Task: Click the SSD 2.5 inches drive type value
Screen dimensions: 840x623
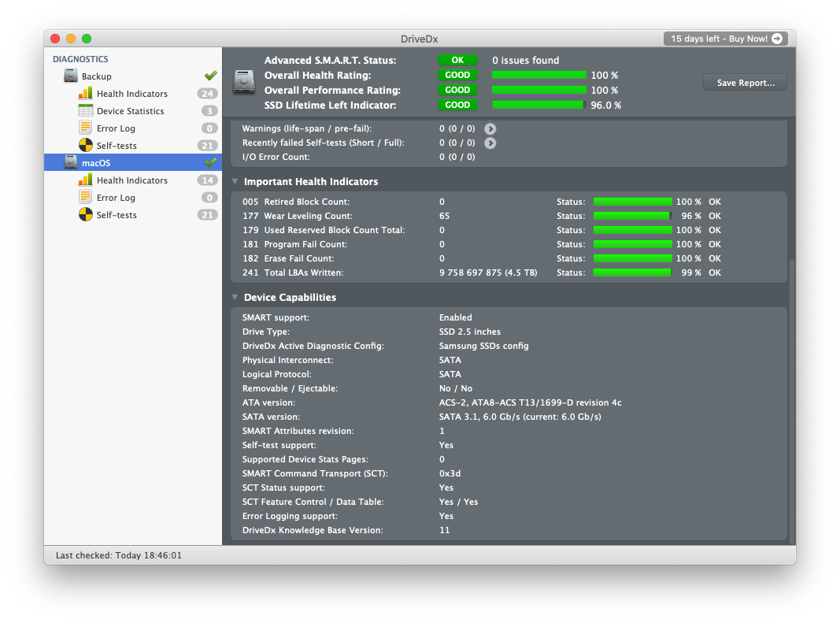Action: click(x=470, y=332)
